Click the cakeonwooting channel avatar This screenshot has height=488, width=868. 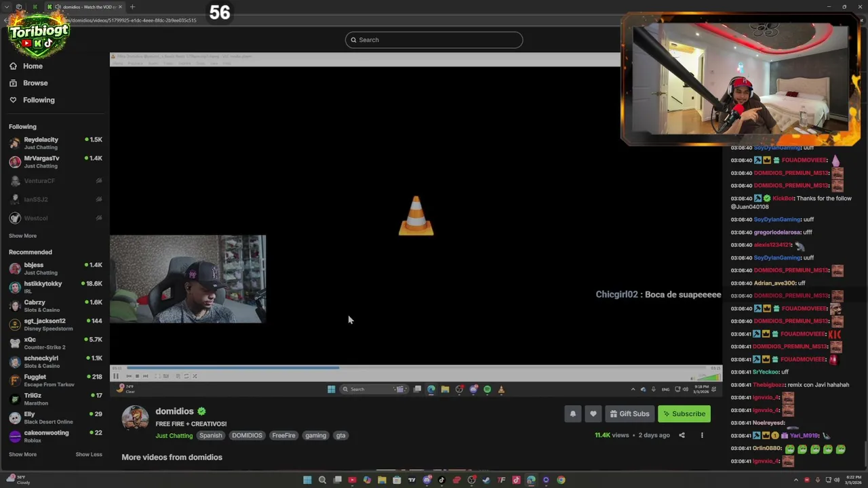pos(15,436)
